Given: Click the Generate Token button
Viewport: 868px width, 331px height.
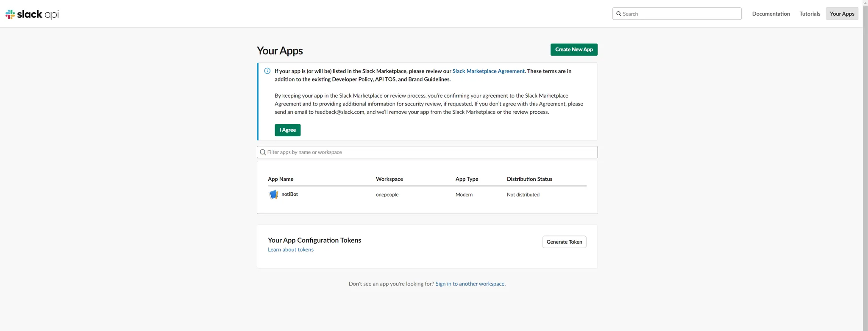Looking at the screenshot, I should (564, 242).
